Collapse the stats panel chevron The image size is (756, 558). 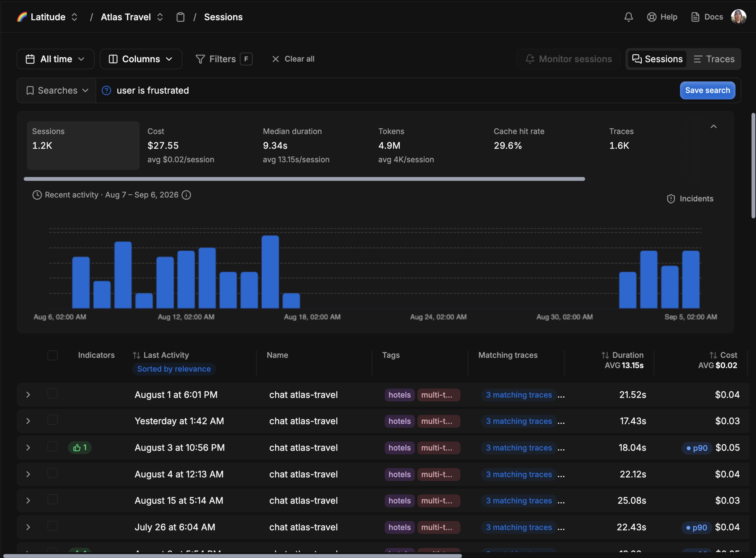point(713,127)
